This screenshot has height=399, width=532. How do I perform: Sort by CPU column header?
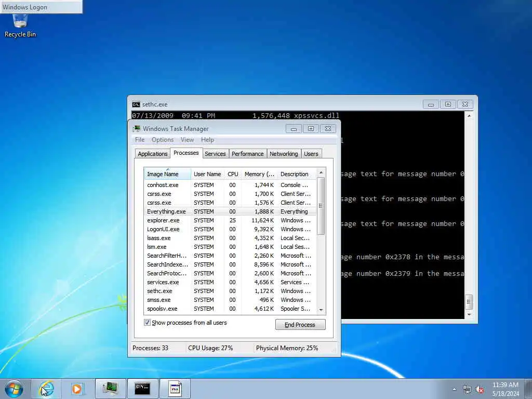tap(233, 174)
